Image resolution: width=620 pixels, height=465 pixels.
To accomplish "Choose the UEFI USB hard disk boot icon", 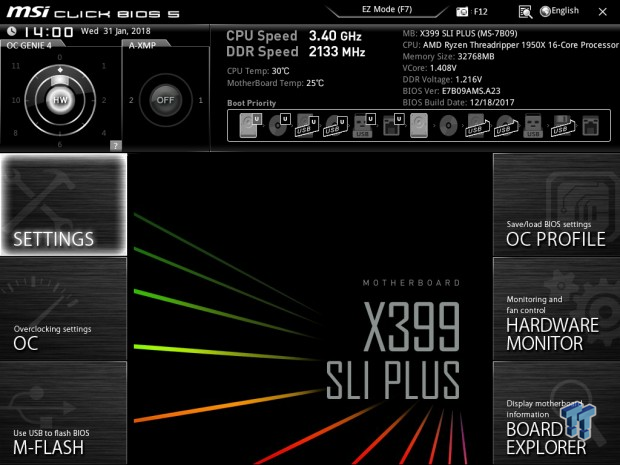I will [x=307, y=125].
